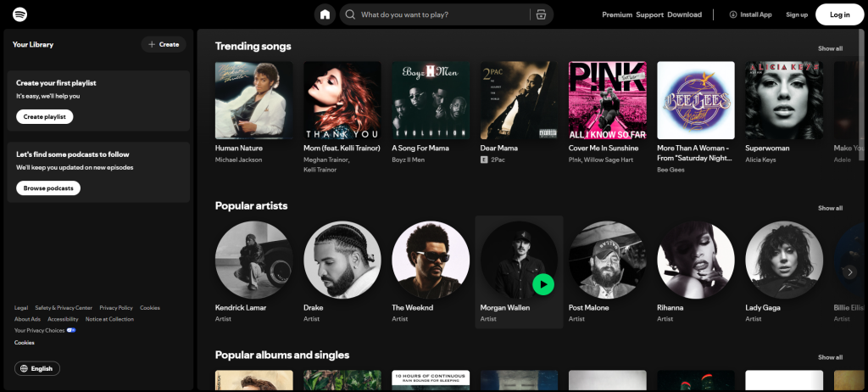Open the Browse icon in search bar

click(x=542, y=14)
